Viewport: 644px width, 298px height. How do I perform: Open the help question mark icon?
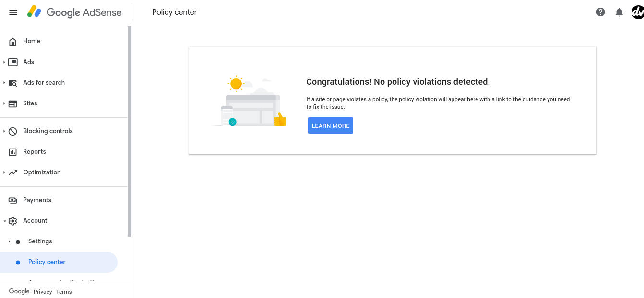[600, 12]
